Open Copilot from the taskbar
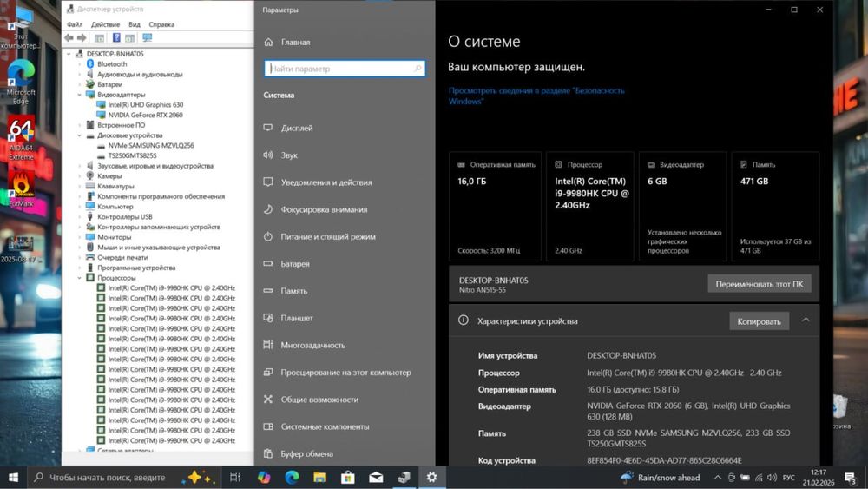 click(264, 478)
